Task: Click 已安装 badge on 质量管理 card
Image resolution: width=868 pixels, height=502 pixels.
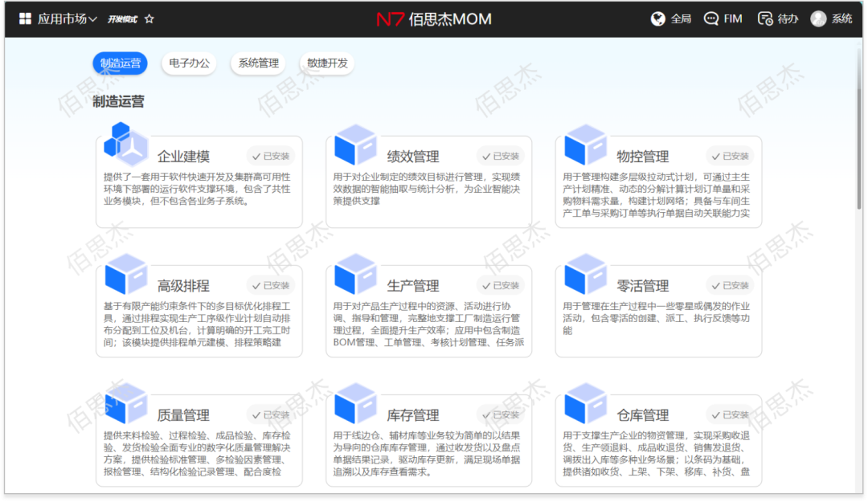Action: click(271, 415)
